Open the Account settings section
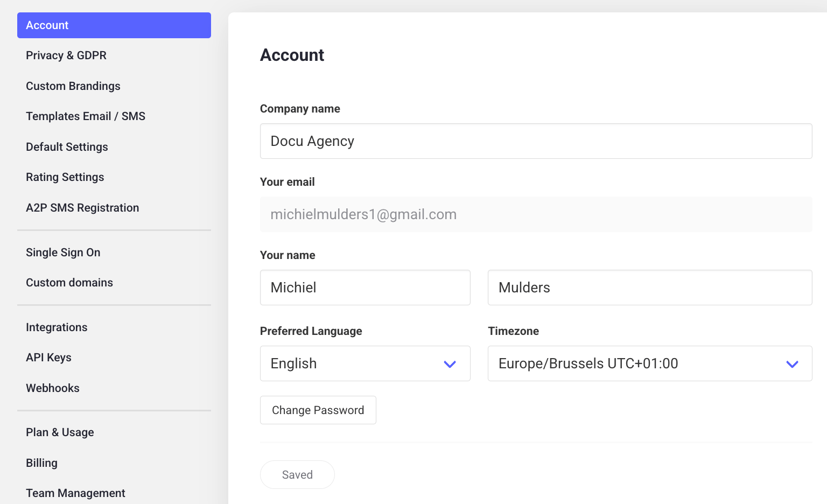The width and height of the screenshot is (827, 504). pos(114,25)
